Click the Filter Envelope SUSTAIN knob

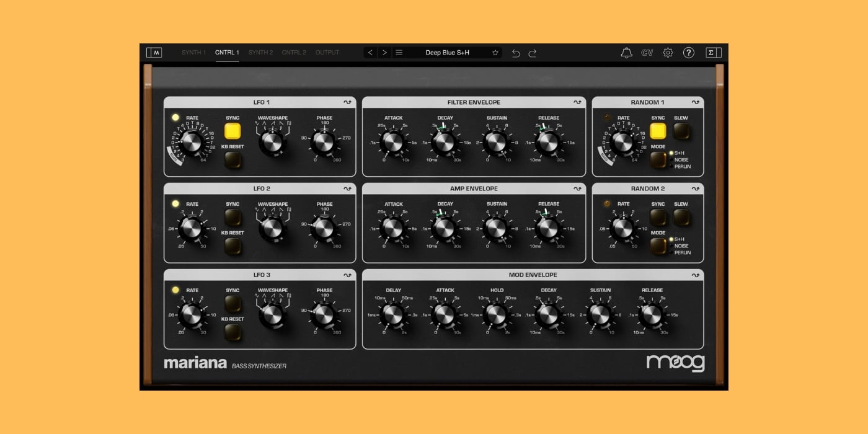(497, 143)
